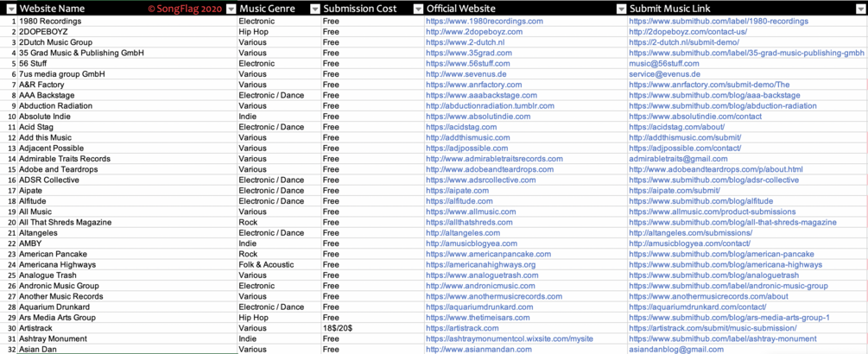Select the All That Shreds Magazine cell
This screenshot has height=354, width=868.
(127, 222)
